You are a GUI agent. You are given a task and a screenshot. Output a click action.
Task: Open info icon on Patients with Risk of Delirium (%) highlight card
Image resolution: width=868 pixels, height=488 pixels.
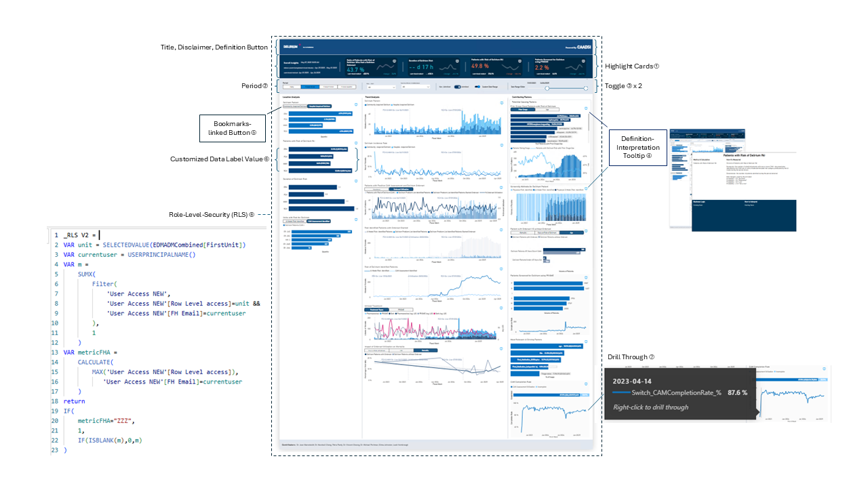tap(520, 61)
